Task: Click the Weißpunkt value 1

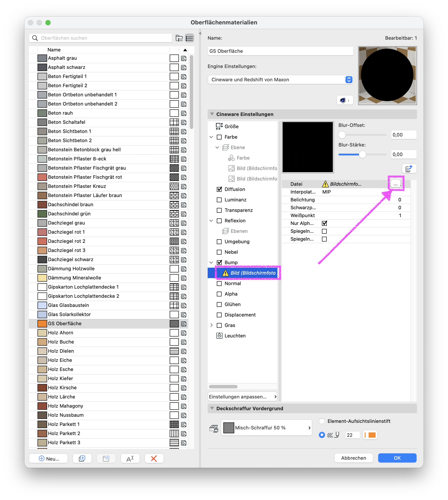Action: (400, 215)
